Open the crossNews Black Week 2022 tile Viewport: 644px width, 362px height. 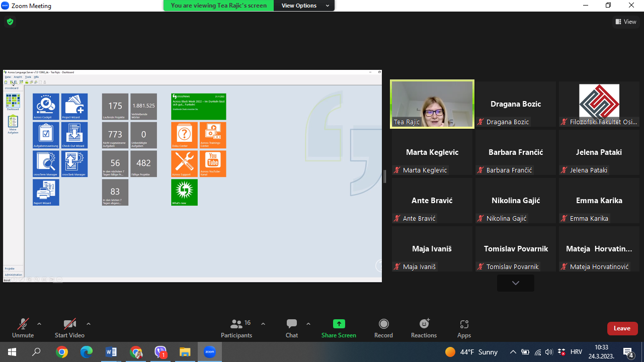tap(199, 107)
